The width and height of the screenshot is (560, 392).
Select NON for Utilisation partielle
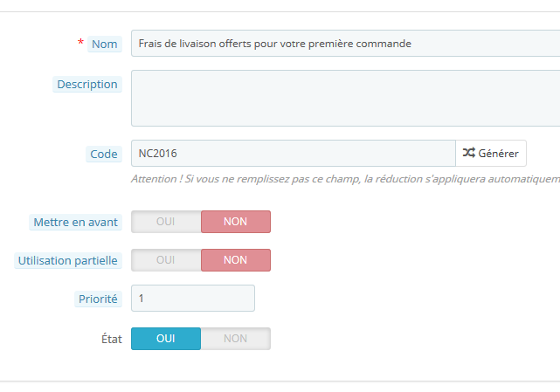[236, 260]
